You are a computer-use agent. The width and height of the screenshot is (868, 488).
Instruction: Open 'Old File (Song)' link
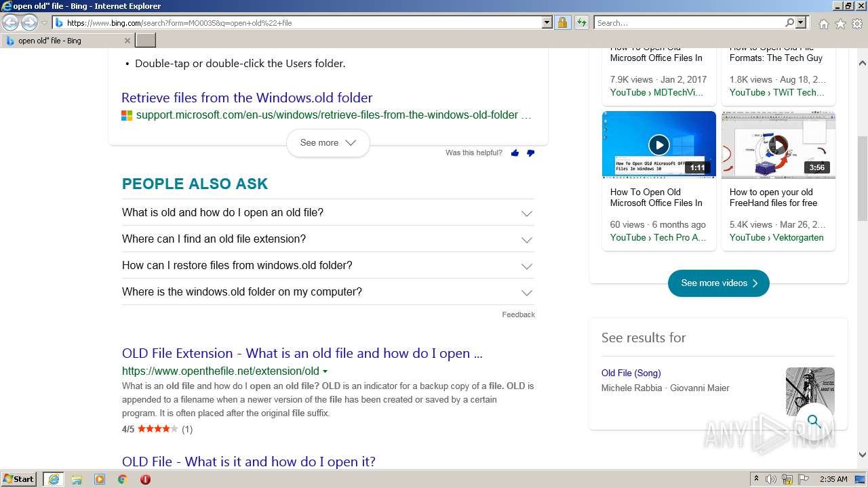coord(631,373)
